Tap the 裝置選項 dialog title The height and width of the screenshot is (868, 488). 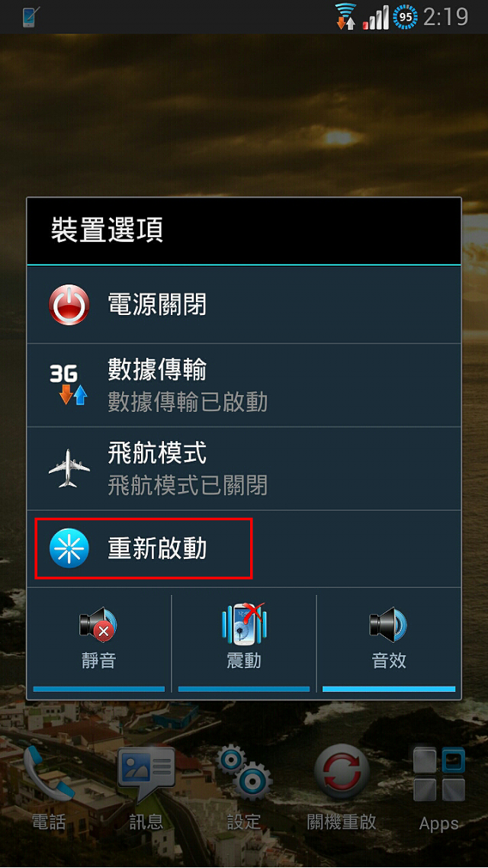click(107, 231)
